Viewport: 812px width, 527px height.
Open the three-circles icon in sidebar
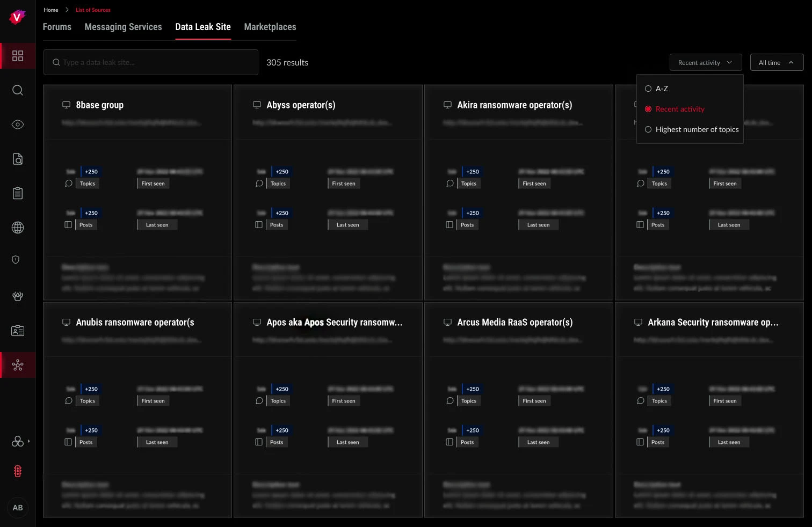coord(18,441)
